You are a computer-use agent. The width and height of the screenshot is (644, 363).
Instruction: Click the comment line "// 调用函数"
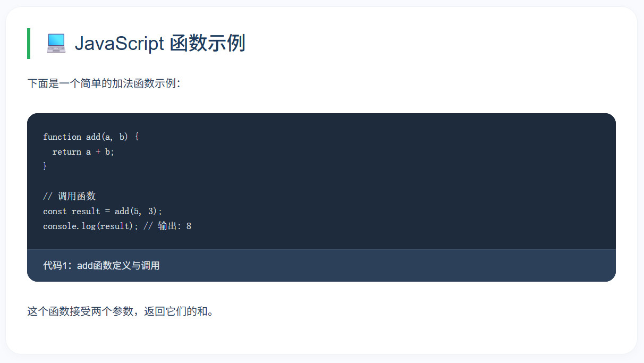pos(69,196)
